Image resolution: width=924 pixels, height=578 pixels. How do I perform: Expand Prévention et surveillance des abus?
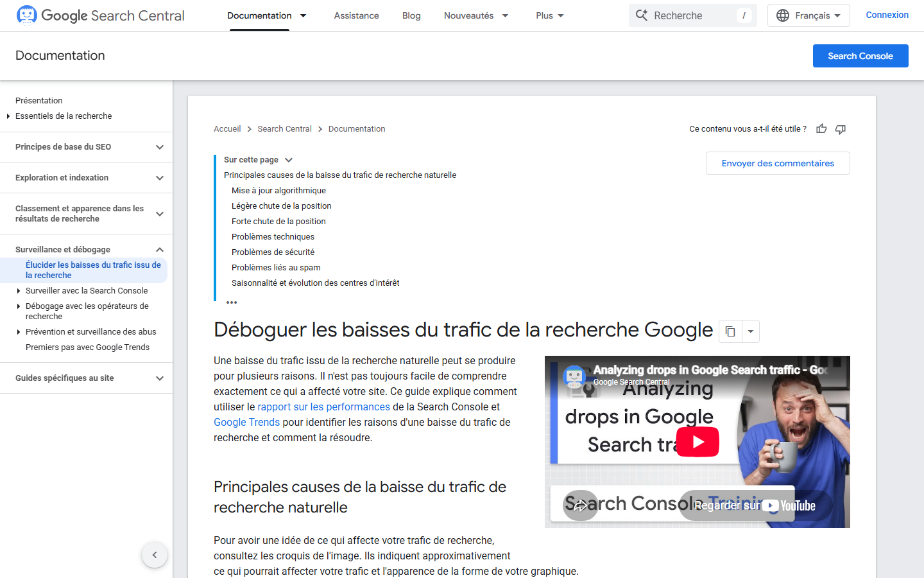[x=19, y=332]
